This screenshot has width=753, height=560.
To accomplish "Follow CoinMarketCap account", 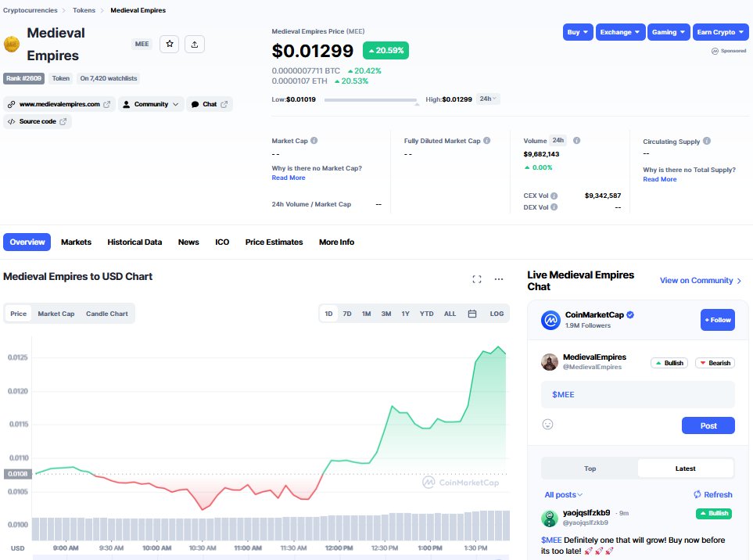I will coord(718,320).
